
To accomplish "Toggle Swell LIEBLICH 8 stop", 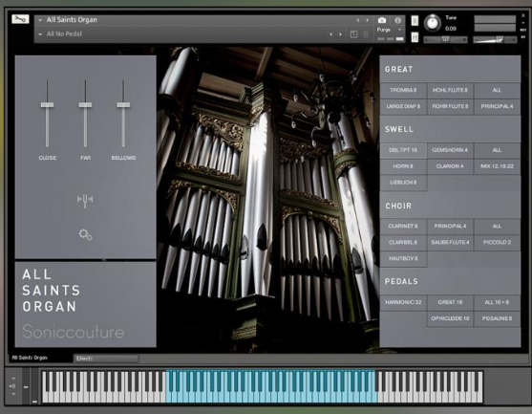I will click(403, 183).
